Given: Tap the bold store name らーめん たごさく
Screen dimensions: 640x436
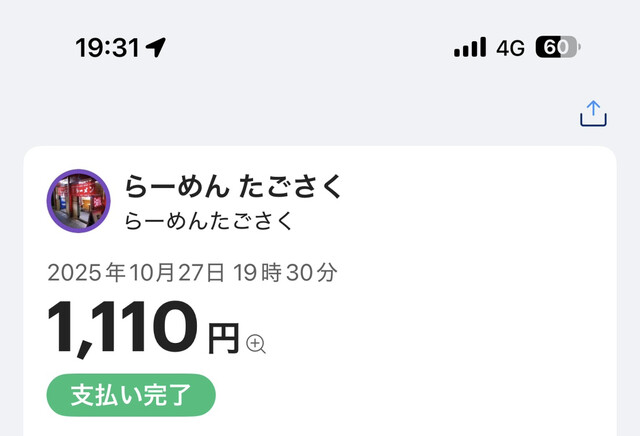Looking at the screenshot, I should pyautogui.click(x=233, y=187).
